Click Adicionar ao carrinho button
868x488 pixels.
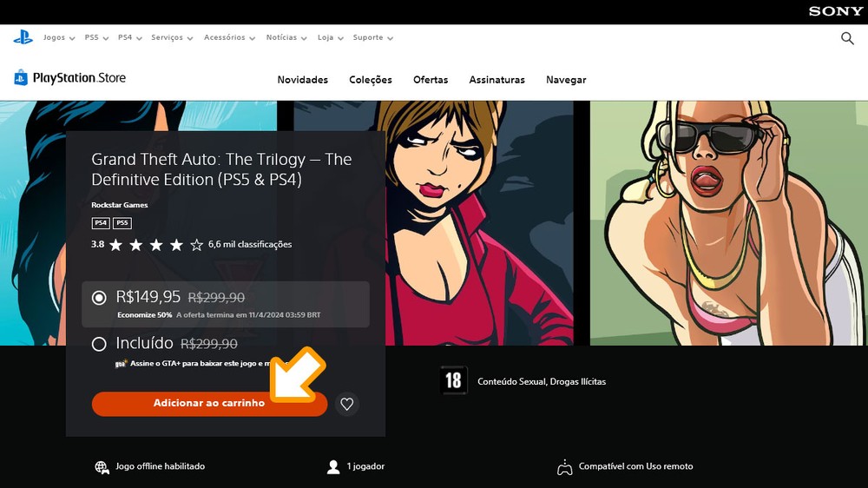[x=209, y=404]
